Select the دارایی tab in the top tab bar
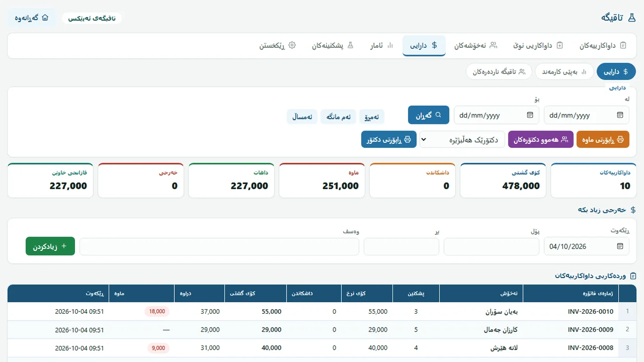The width and height of the screenshot is (644, 362). tap(424, 46)
